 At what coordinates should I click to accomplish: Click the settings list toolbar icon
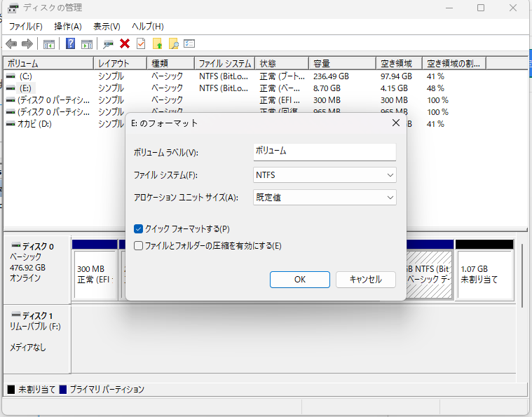tap(189, 43)
